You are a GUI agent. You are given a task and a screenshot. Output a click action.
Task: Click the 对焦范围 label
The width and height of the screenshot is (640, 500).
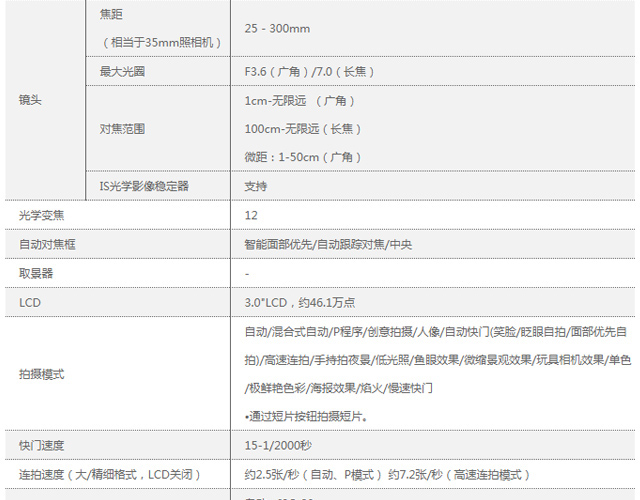click(125, 129)
